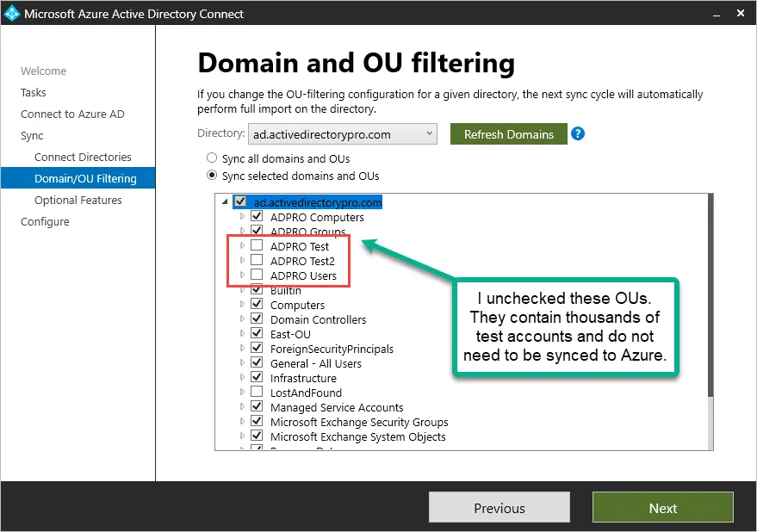This screenshot has height=532, width=757.
Task: Uncheck ForeignSecurityPrincipals checkbox
Action: (257, 348)
